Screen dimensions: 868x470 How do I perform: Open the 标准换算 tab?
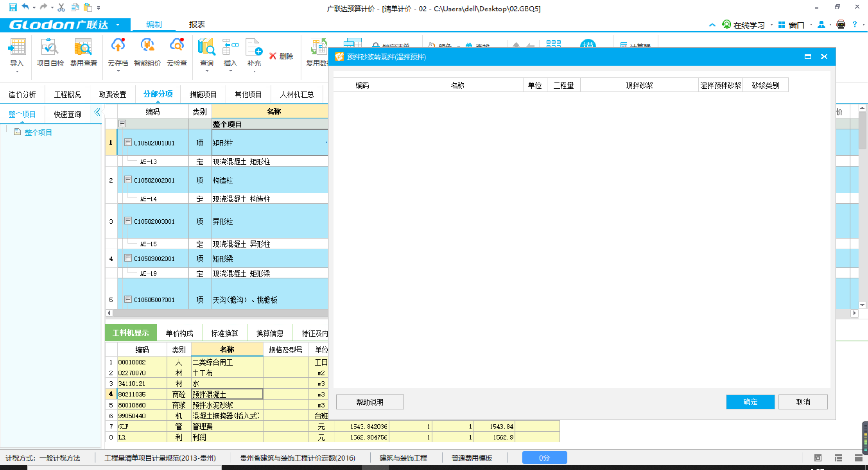224,333
